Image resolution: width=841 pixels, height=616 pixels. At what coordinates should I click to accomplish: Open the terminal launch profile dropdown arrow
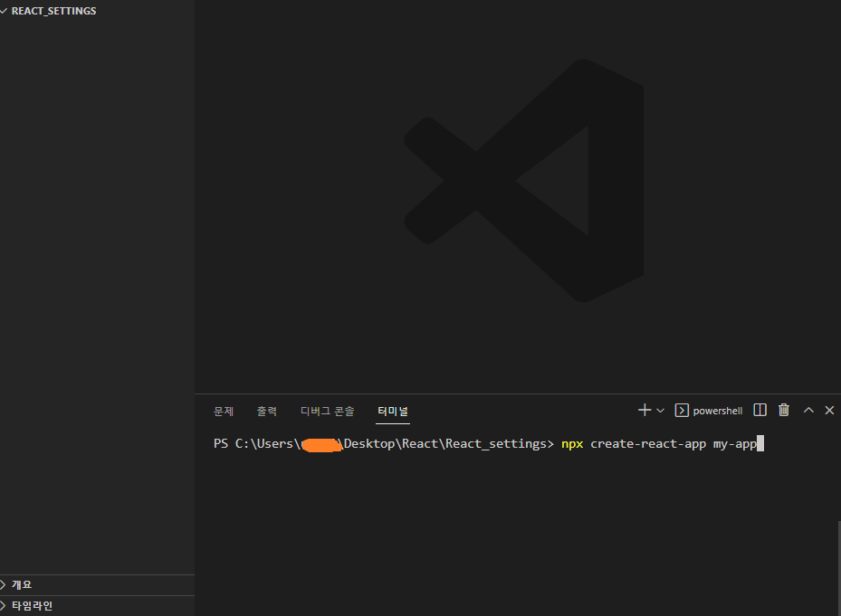[x=660, y=411]
